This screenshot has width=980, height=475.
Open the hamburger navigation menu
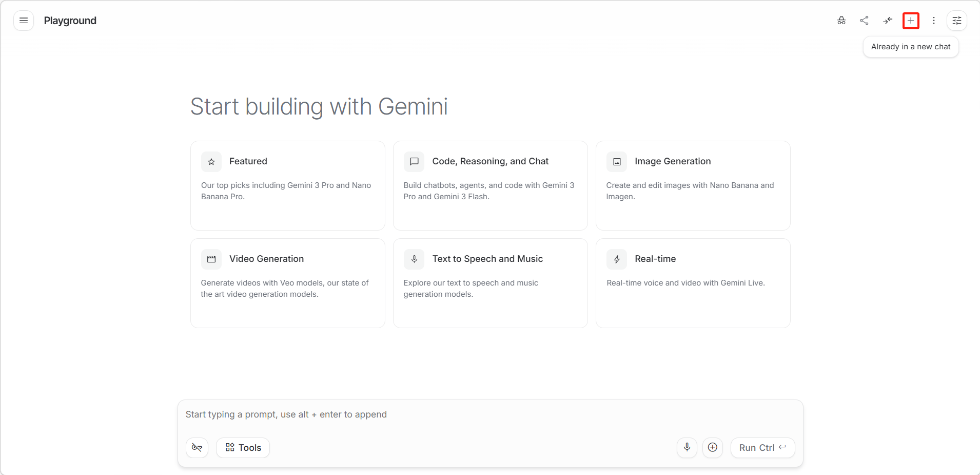[x=24, y=21]
